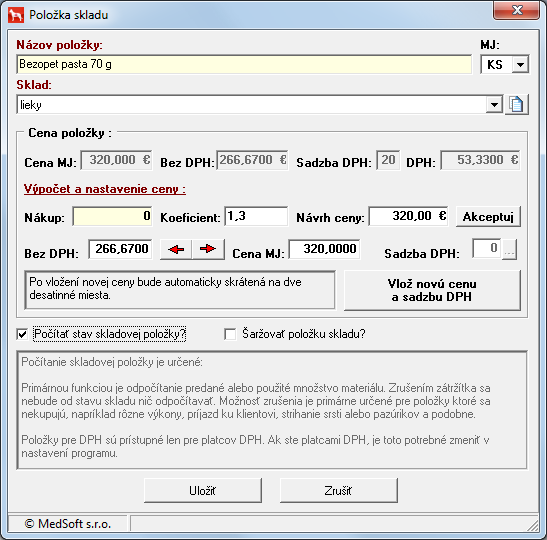Screen dimensions: 547x540
Task: Click the Názov položky text field
Action: (x=244, y=64)
